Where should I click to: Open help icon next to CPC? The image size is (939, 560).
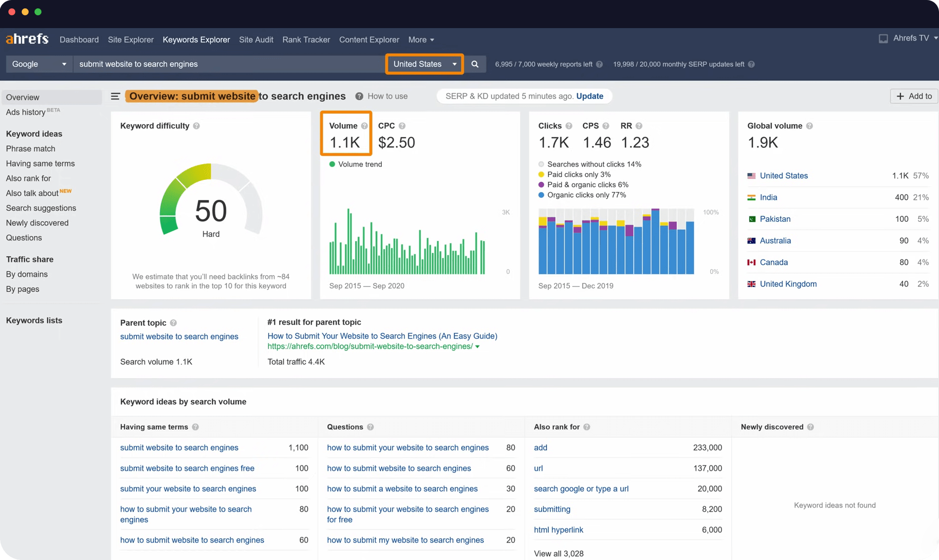coord(402,126)
